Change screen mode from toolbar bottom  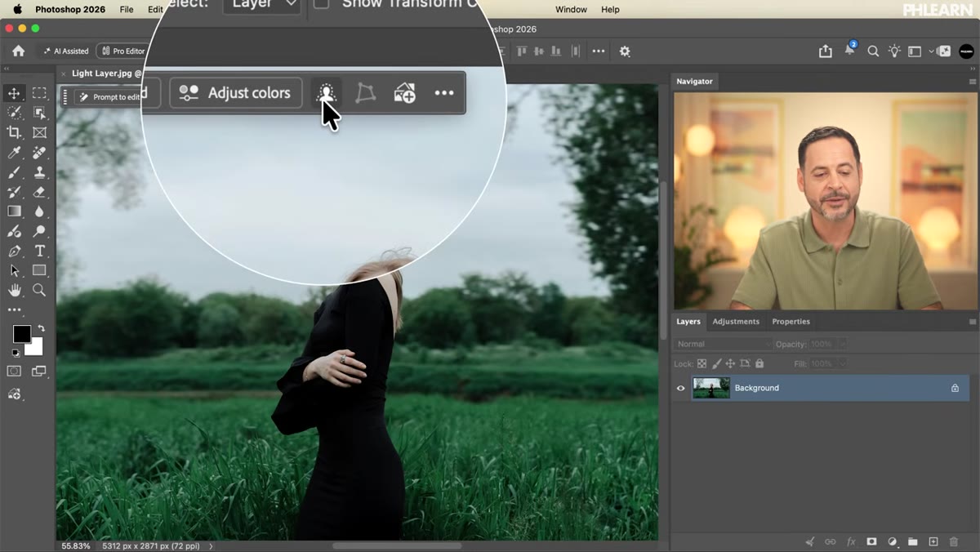pos(39,372)
